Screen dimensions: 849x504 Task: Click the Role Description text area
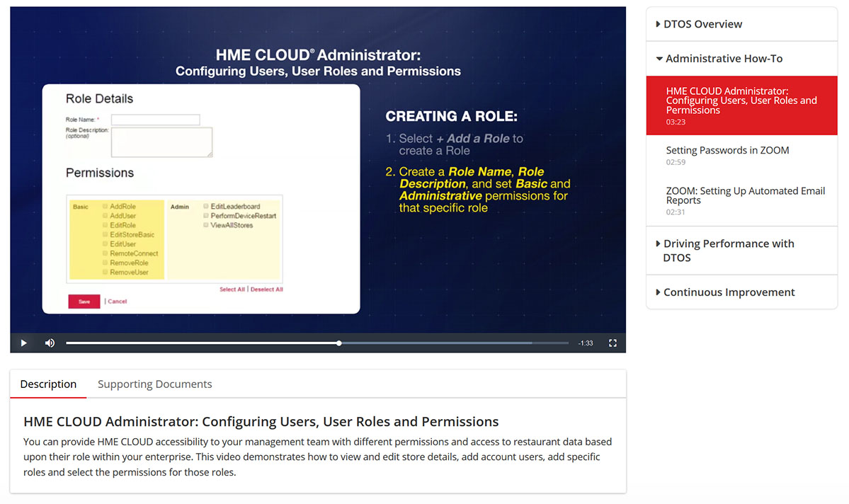click(162, 142)
